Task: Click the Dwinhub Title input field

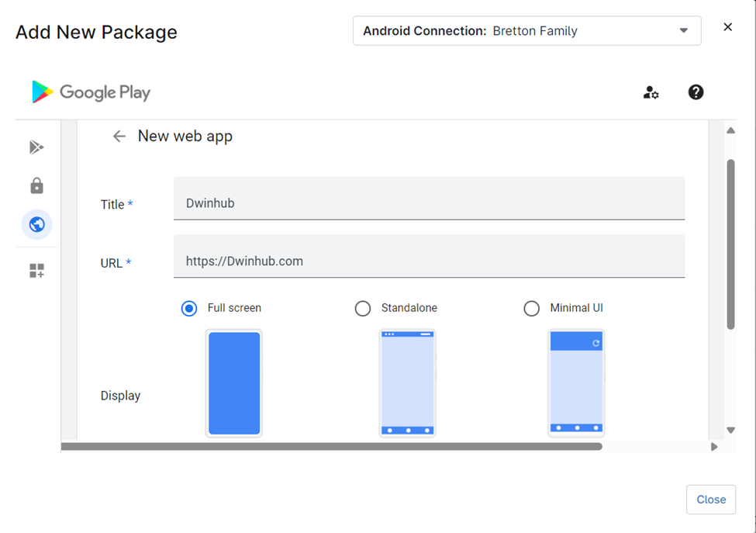Action: (429, 199)
